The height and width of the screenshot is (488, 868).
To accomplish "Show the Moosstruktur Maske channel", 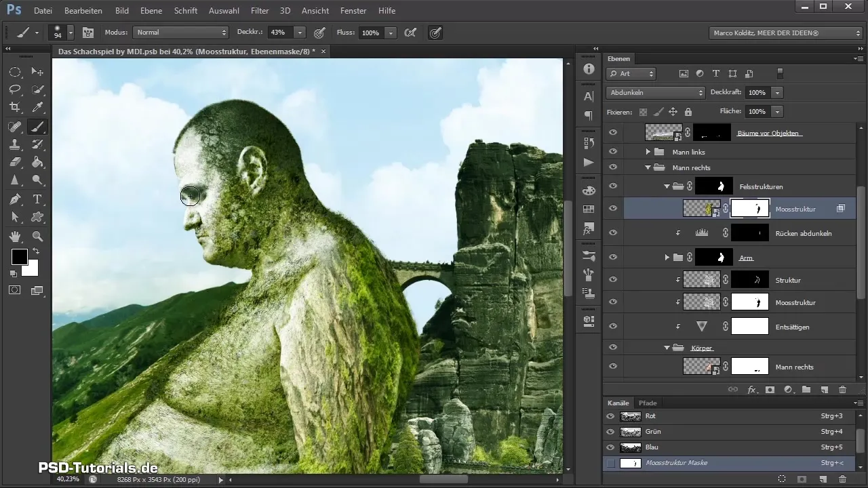I will point(610,463).
